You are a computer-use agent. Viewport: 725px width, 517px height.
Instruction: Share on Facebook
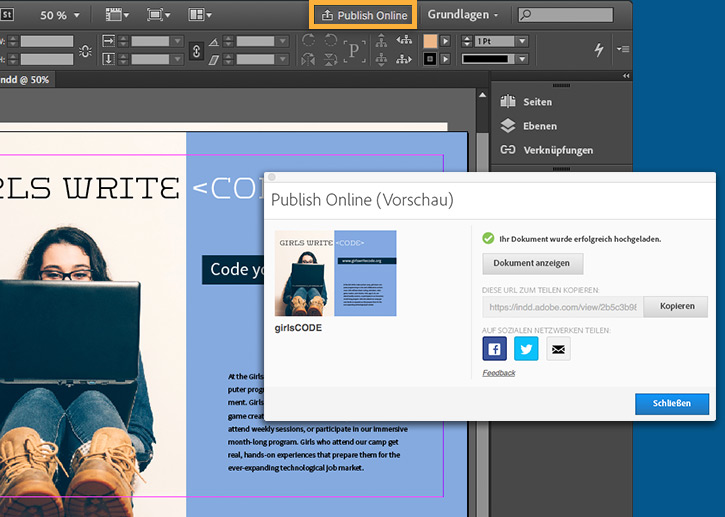494,348
